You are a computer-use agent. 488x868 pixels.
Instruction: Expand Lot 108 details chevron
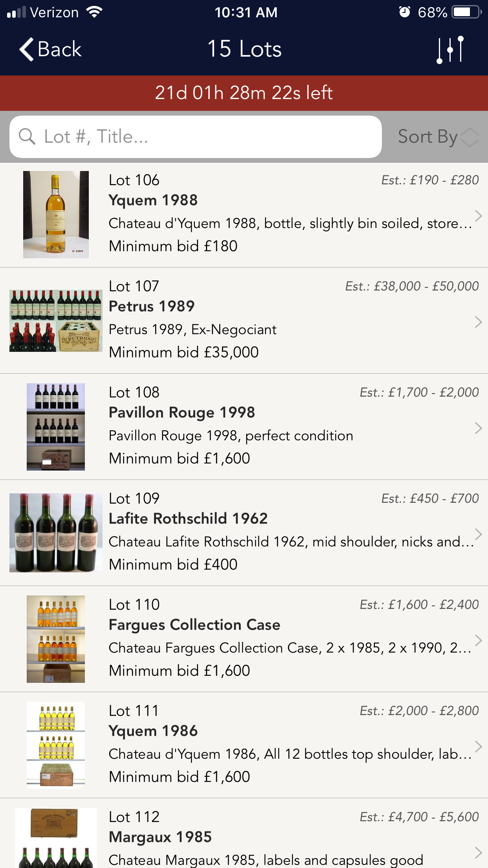click(478, 428)
